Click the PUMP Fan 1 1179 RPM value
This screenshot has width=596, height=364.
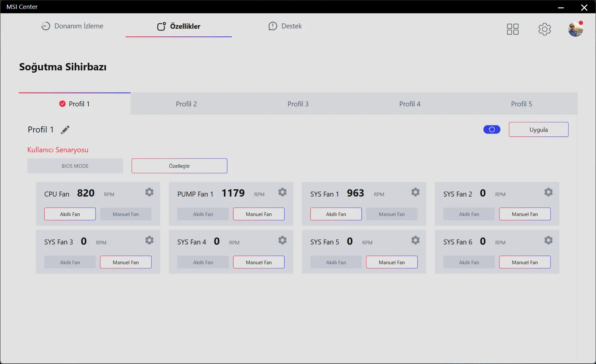233,193
